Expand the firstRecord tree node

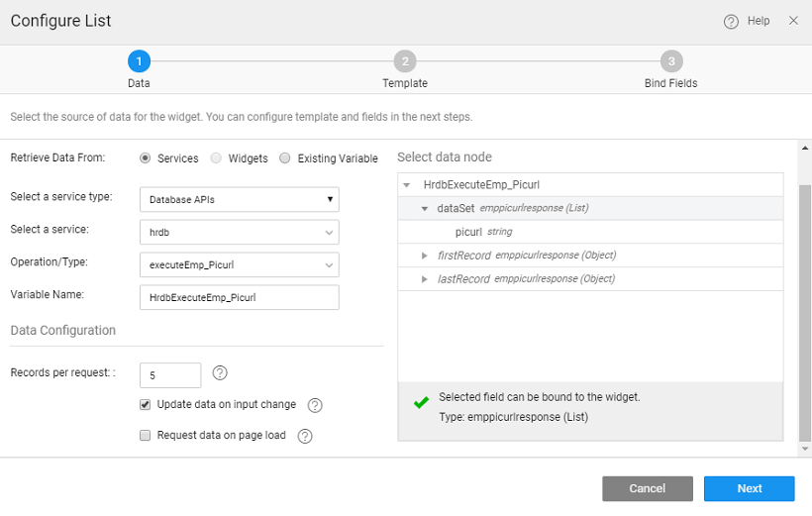click(426, 256)
